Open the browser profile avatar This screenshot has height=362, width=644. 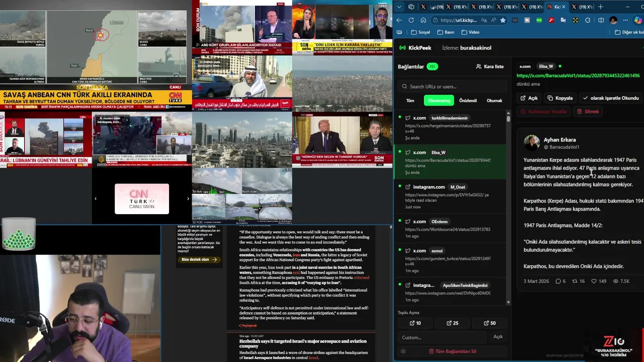tap(613, 20)
